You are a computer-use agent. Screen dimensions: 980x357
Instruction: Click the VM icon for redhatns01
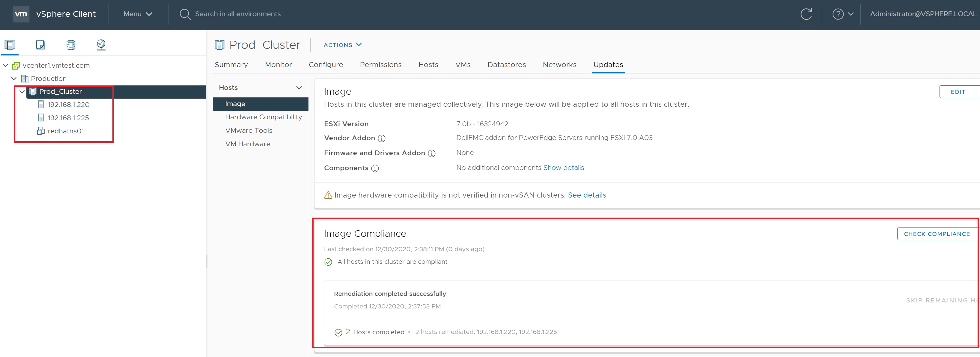tap(41, 131)
